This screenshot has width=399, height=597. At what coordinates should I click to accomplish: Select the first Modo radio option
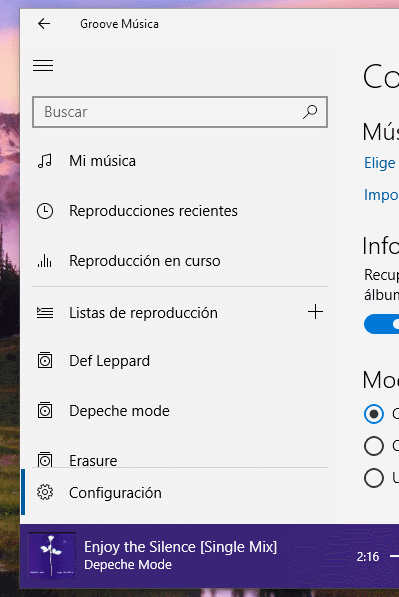point(374,413)
